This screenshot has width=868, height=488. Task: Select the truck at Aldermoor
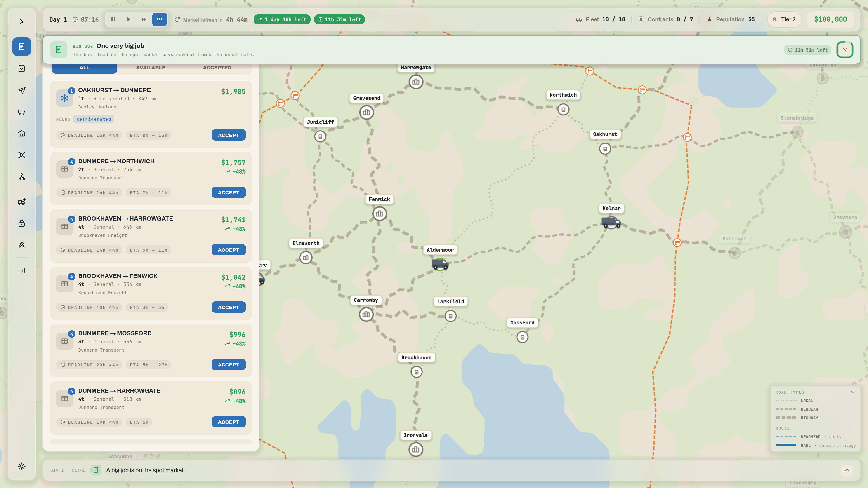(x=440, y=264)
